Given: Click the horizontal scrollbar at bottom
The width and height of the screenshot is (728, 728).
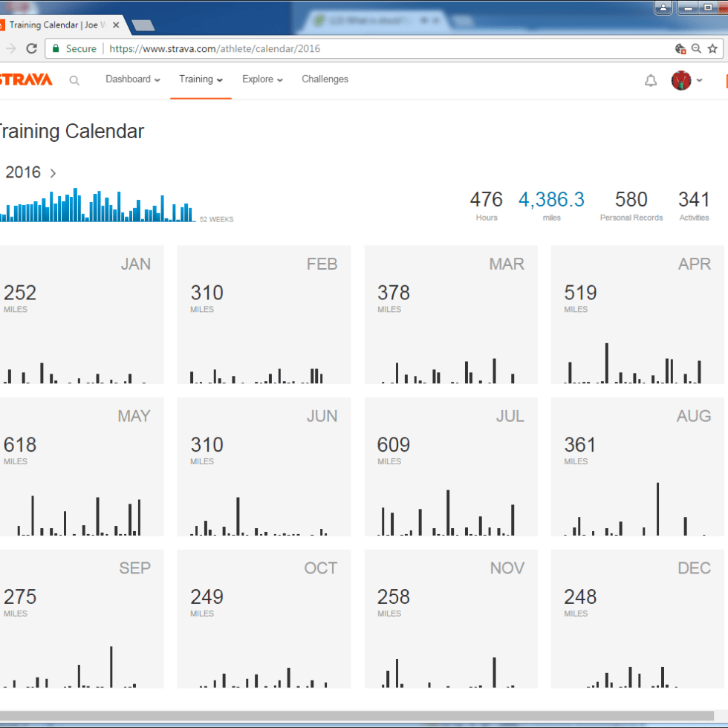Looking at the screenshot, I should pyautogui.click(x=357, y=715).
